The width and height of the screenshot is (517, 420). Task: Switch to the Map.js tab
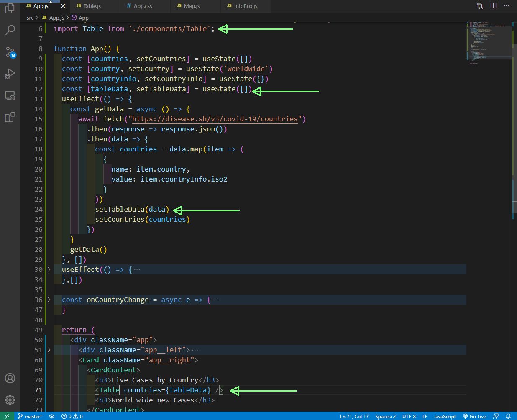point(195,6)
